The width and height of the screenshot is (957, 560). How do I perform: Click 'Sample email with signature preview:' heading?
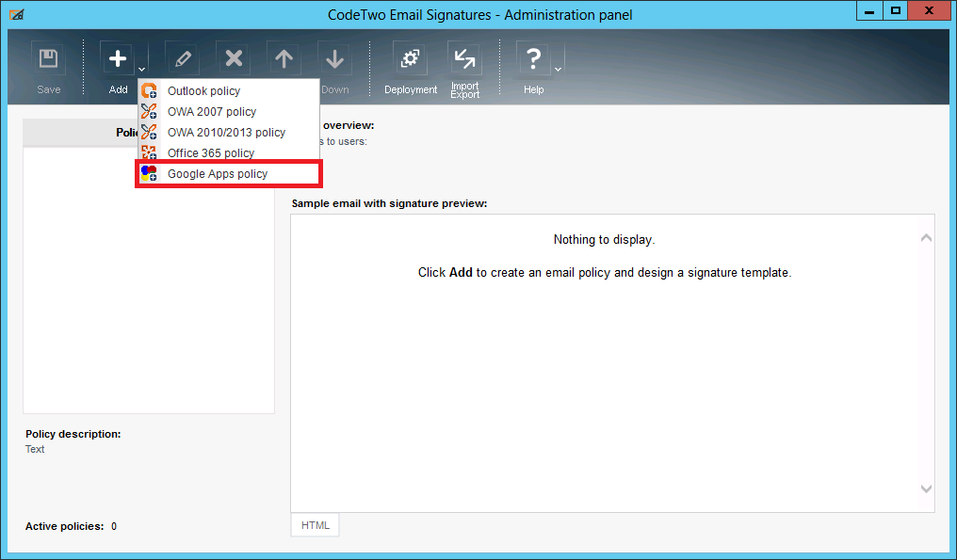pos(389,203)
